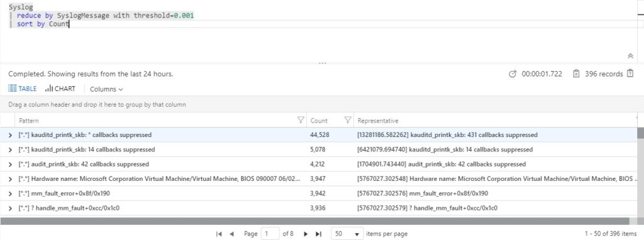The width and height of the screenshot is (644, 240).
Task: Expand the kauditd_printk_skb * callbacks row
Action: pos(10,135)
